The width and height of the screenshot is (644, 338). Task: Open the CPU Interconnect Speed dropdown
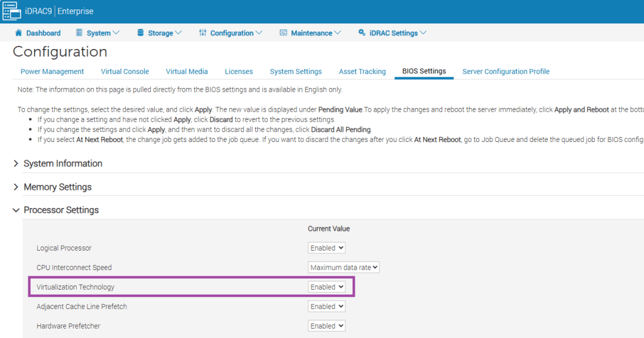coord(344,268)
